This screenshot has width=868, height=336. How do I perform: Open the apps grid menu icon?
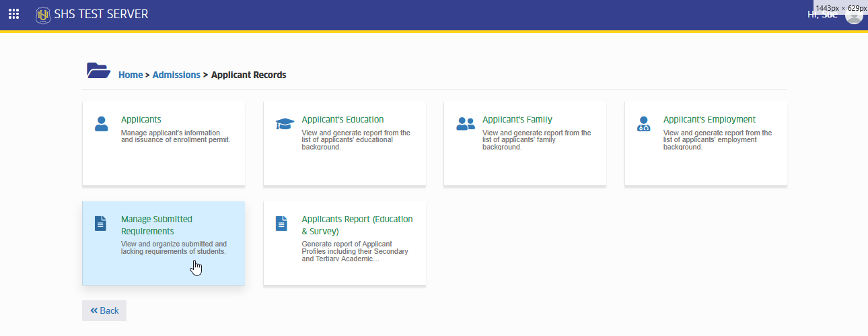[x=13, y=14]
